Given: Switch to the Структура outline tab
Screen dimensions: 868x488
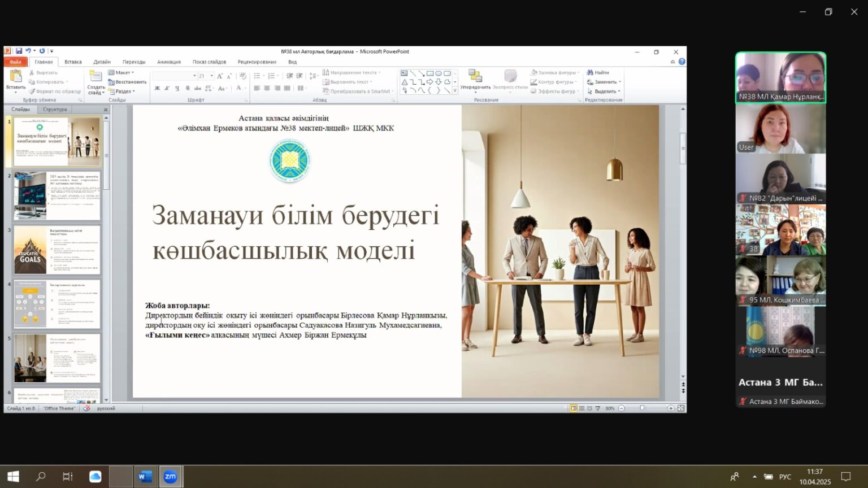Looking at the screenshot, I should click(55, 110).
